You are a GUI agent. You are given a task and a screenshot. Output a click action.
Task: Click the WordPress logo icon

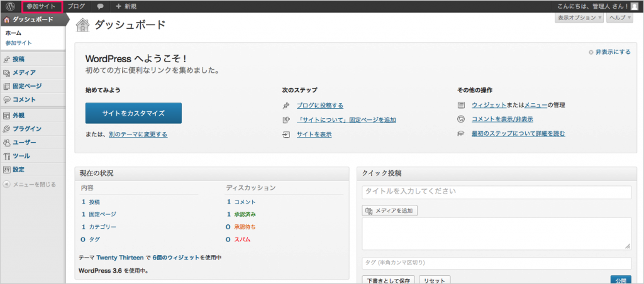click(10, 6)
